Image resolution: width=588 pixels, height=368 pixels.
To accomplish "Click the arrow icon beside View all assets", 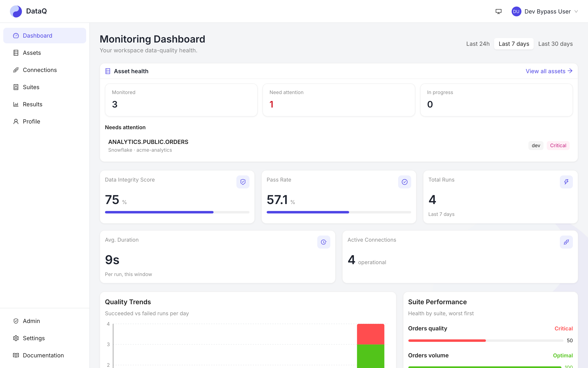I will (x=570, y=71).
